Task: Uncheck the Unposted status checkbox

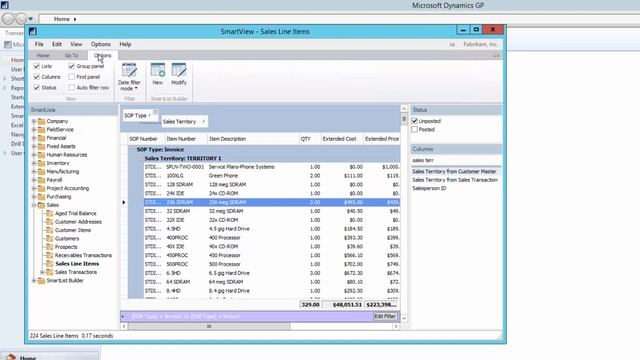Action: tap(415, 121)
